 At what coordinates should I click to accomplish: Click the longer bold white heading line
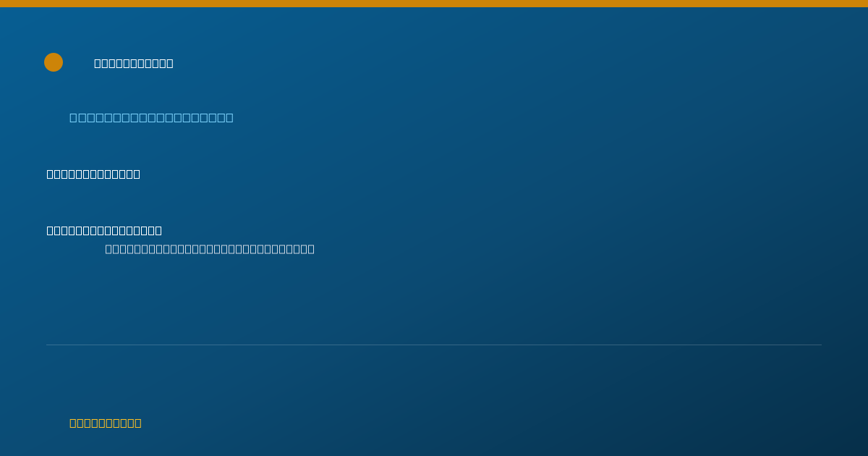tap(104, 230)
